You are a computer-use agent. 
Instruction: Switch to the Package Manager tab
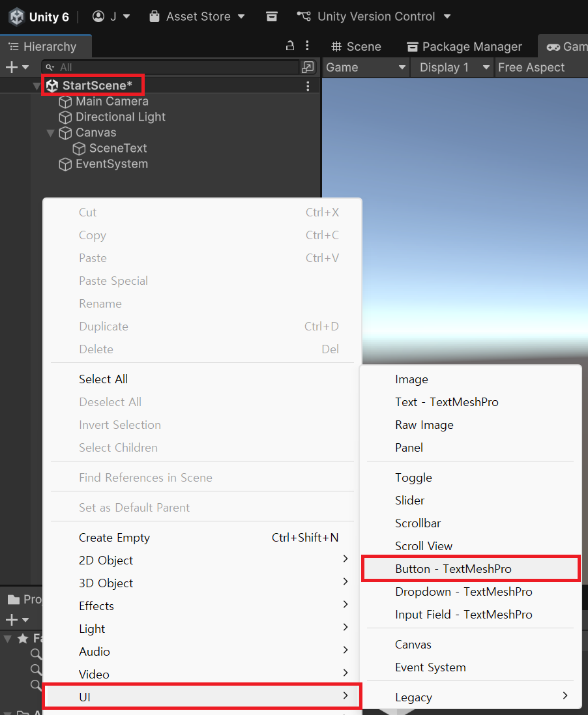[464, 46]
